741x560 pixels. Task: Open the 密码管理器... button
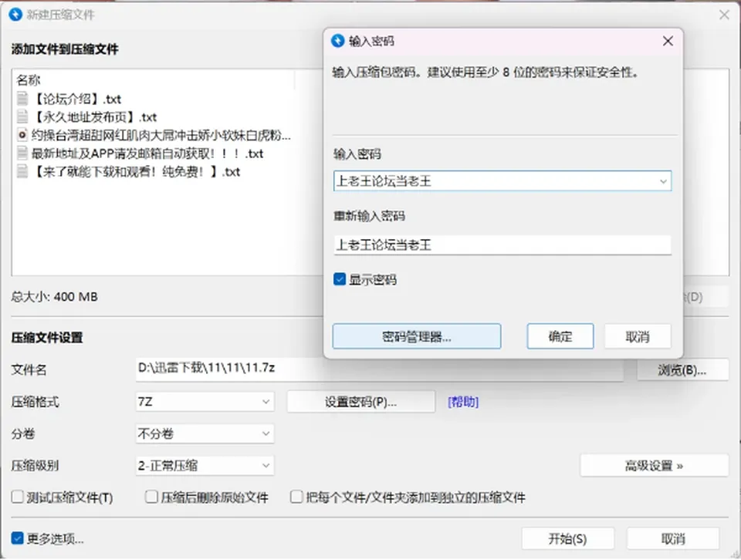click(416, 336)
